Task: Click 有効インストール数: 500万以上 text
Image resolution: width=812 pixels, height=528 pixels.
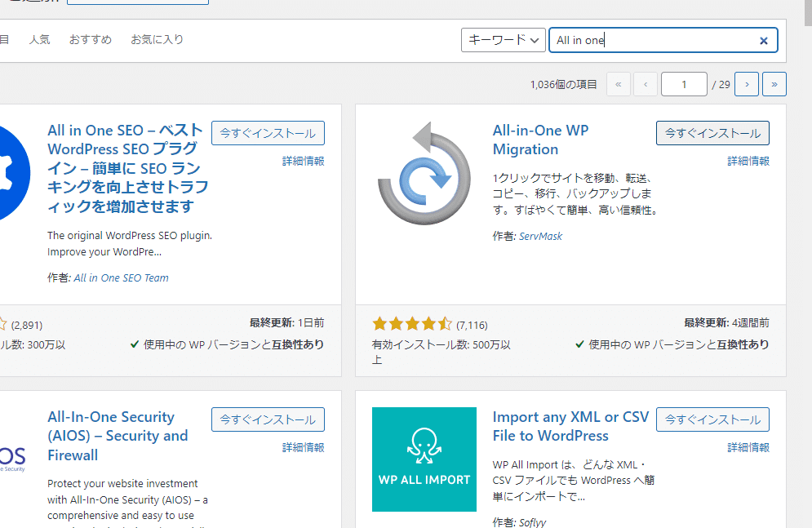Action: point(441,352)
